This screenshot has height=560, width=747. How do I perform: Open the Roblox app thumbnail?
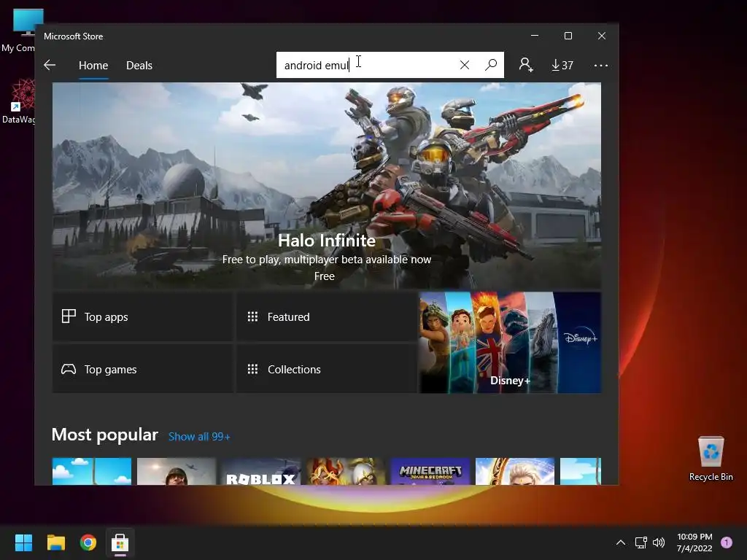(261, 472)
